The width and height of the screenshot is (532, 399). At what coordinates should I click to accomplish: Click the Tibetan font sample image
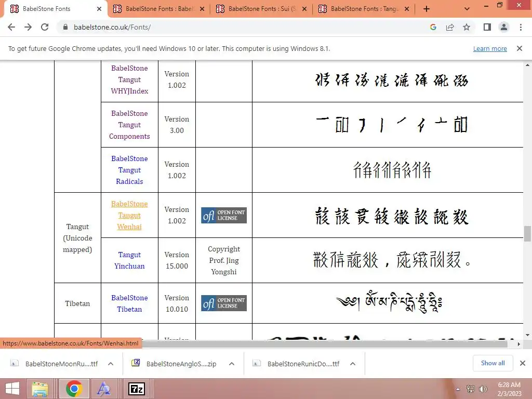389,302
